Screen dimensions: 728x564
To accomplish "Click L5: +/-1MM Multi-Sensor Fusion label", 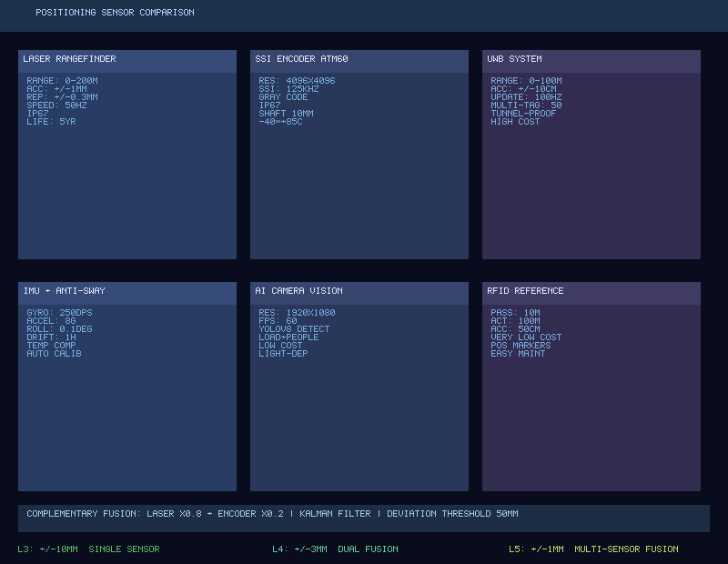I will [x=593, y=549].
